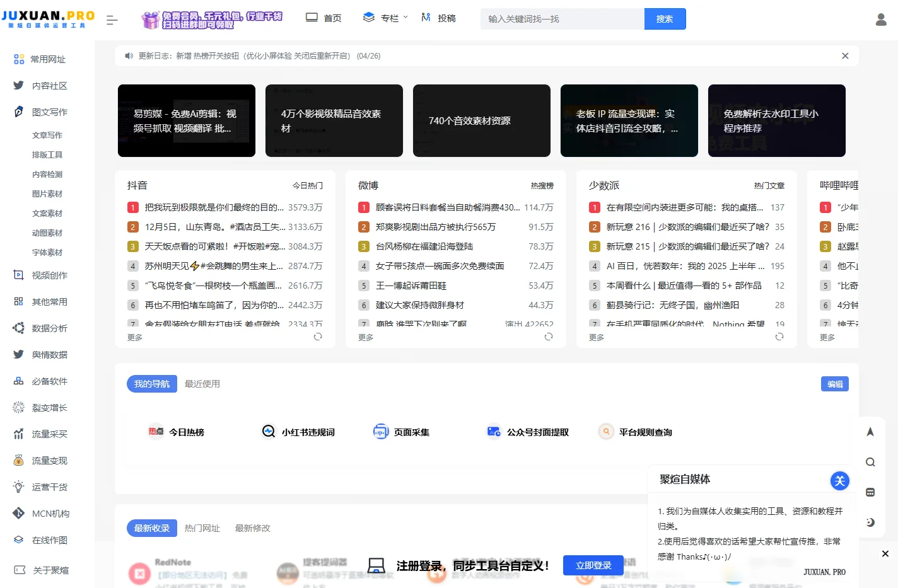Close the 聚煊自媒体 popup with 关 button
This screenshot has width=898, height=588.
(x=839, y=481)
